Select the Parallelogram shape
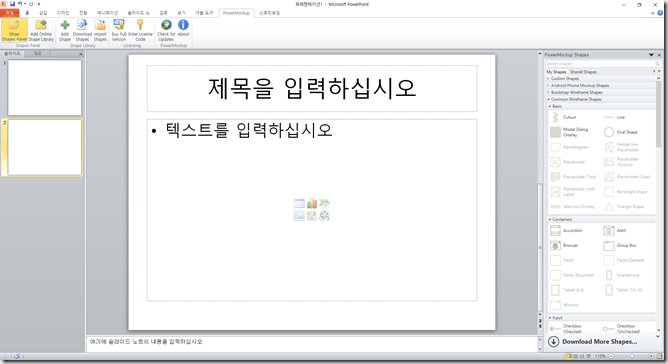Screen dimensions: 668x364 (x=569, y=147)
